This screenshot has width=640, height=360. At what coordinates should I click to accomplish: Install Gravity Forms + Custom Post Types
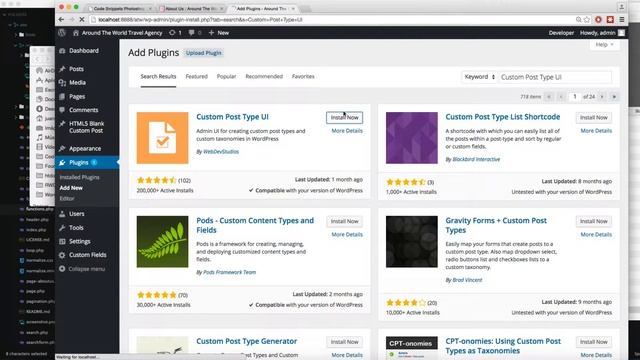pos(594,221)
